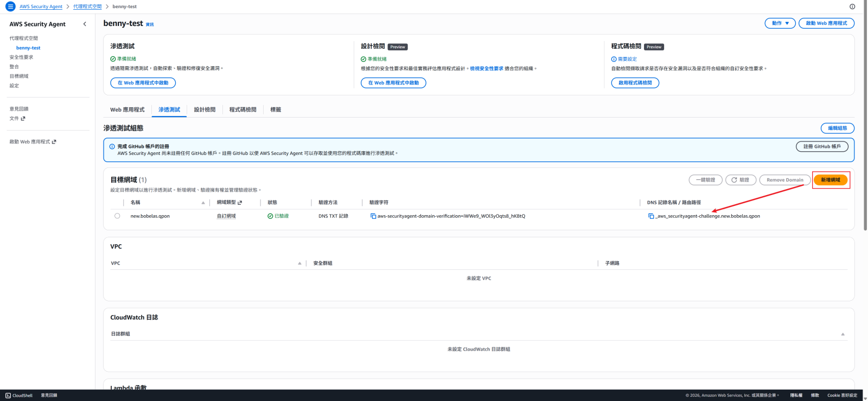Click the orange 新增網域 button
Viewport: 868px width, 401px height.
tap(830, 180)
